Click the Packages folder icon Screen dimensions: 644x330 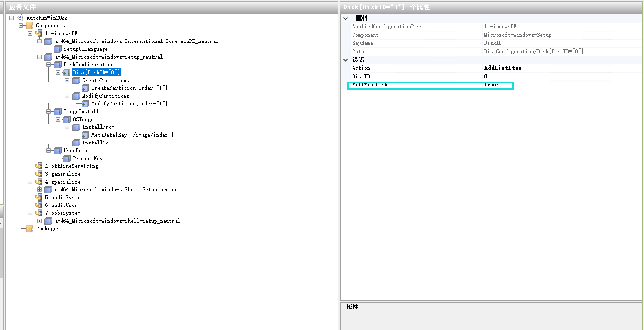pyautogui.click(x=30, y=228)
